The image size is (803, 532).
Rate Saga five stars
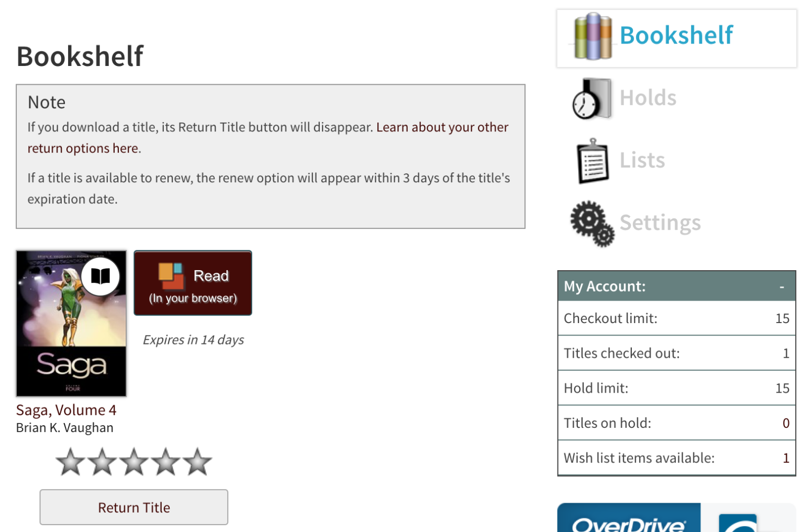click(197, 462)
